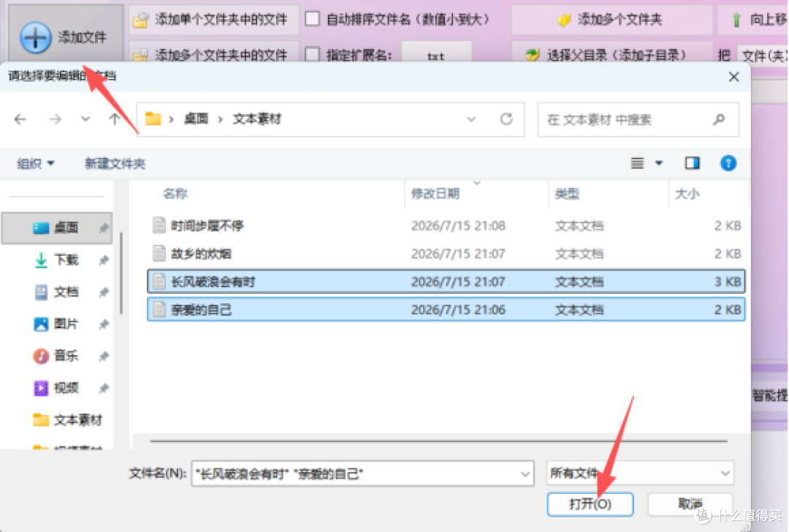Image resolution: width=789 pixels, height=532 pixels.
Task: Open the 组织 menu
Action: tap(35, 164)
